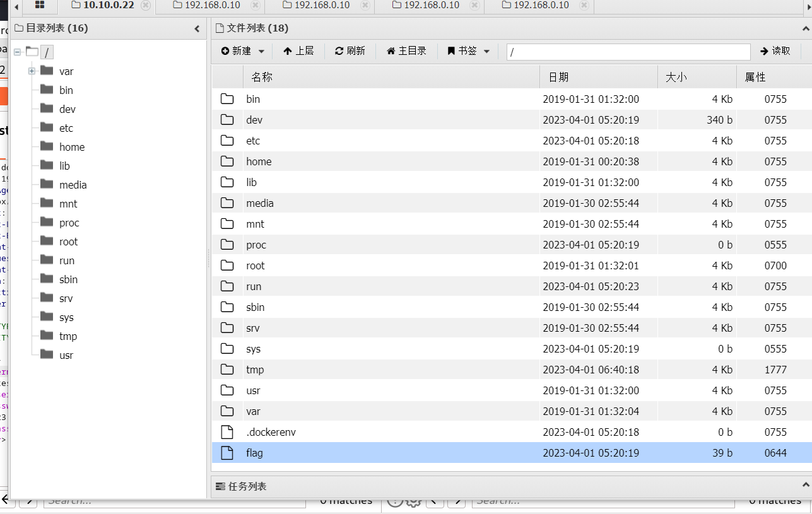
Task: Click the bin folder icon in file list
Action: pyautogui.click(x=227, y=99)
